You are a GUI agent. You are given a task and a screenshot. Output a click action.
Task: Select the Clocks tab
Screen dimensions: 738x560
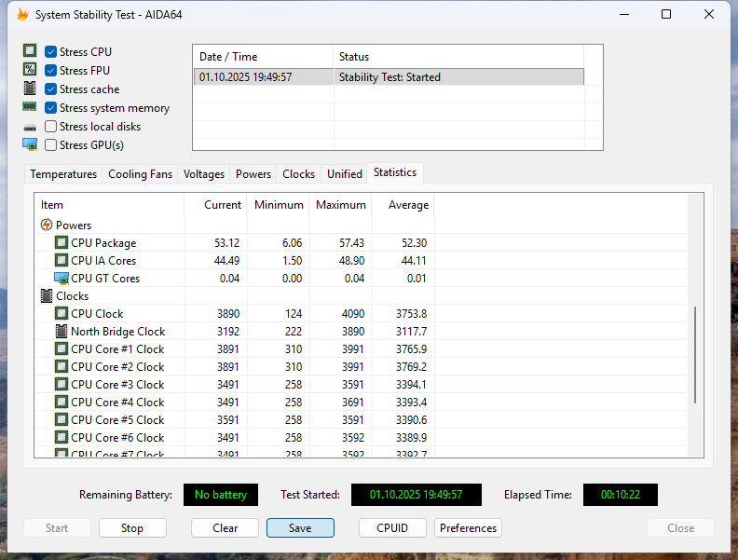click(298, 174)
